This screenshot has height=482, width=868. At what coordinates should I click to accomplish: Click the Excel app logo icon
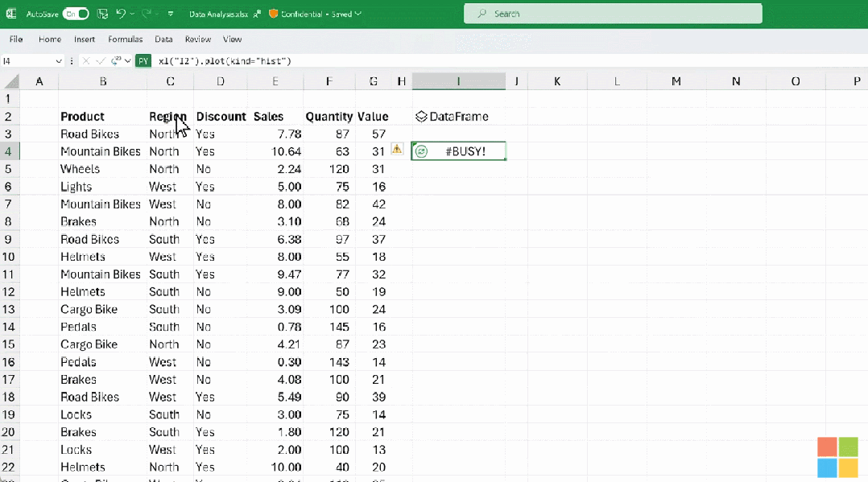(11, 14)
